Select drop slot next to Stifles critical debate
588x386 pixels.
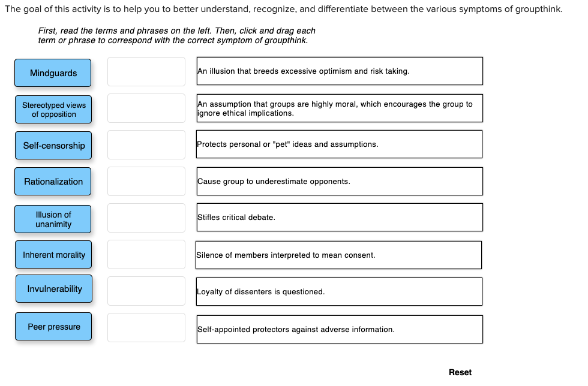[146, 218]
